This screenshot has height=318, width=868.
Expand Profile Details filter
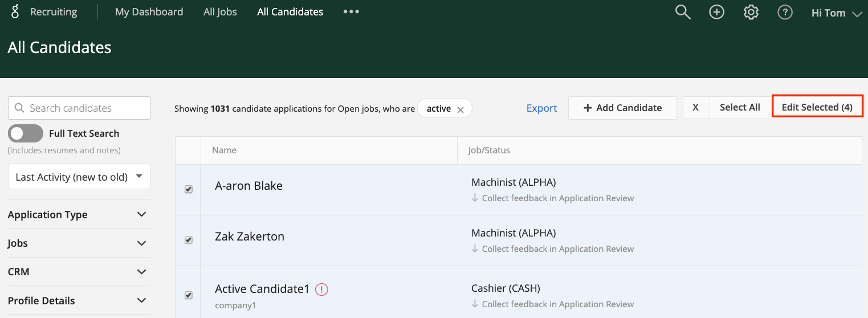[78, 300]
